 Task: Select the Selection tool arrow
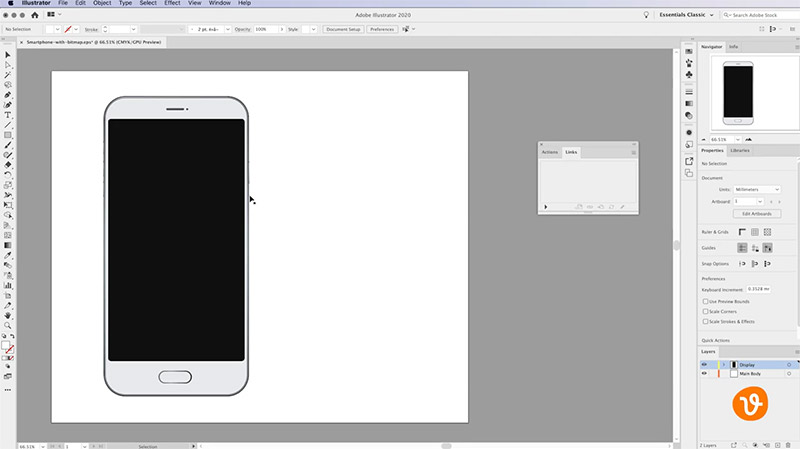(8, 55)
